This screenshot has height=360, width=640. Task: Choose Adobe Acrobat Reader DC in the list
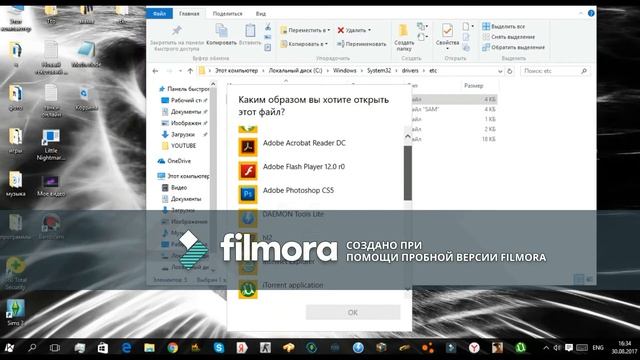click(x=318, y=146)
